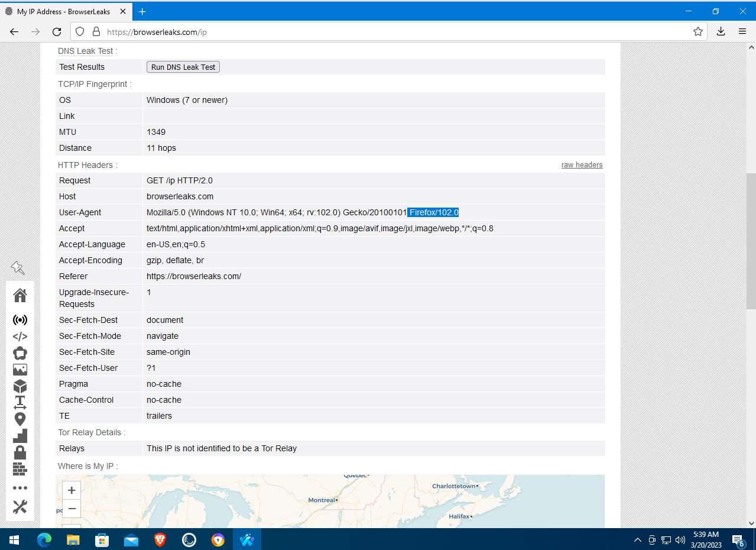Click the padlock site-info icon in the address bar
Image resolution: width=756 pixels, height=550 pixels.
point(96,32)
